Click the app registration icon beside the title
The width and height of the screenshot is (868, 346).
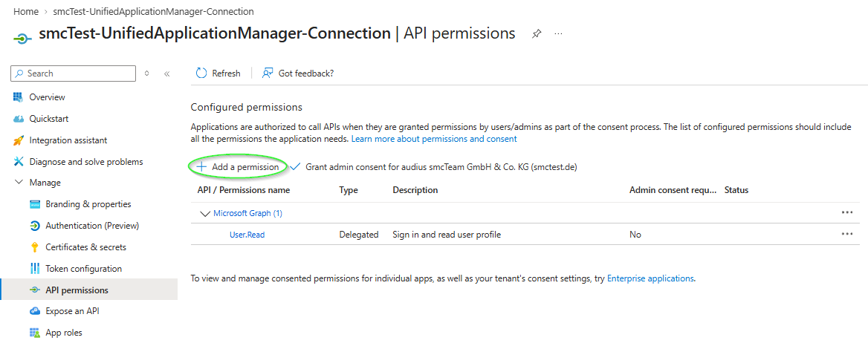22,38
